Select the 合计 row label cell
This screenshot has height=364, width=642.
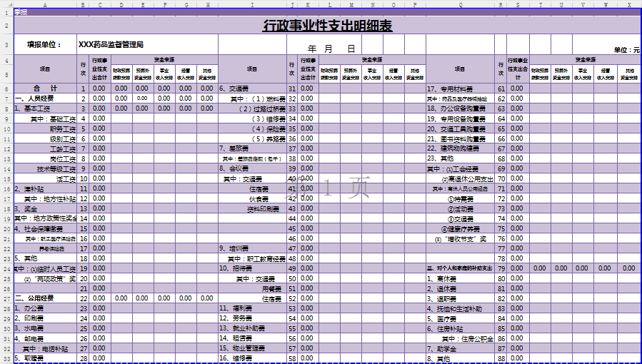point(45,89)
